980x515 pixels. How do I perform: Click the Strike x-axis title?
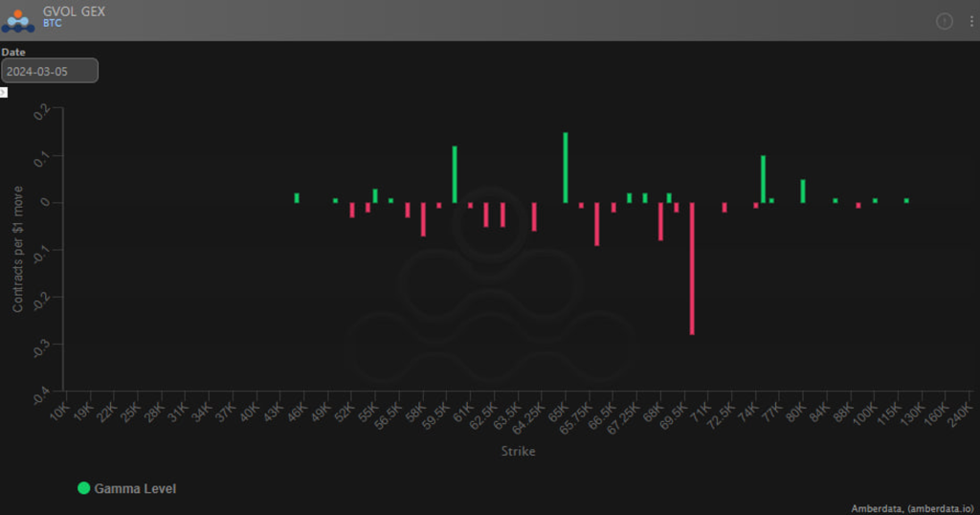(518, 451)
